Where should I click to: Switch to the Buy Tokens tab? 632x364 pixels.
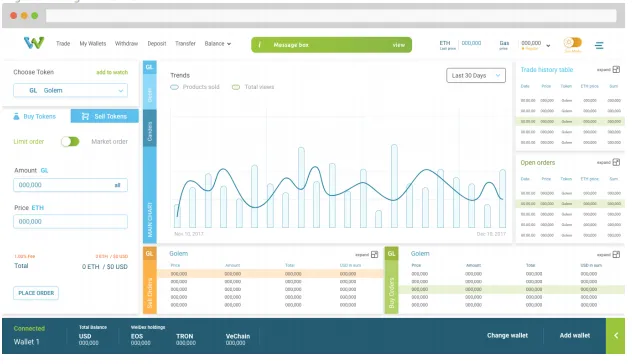[36, 116]
